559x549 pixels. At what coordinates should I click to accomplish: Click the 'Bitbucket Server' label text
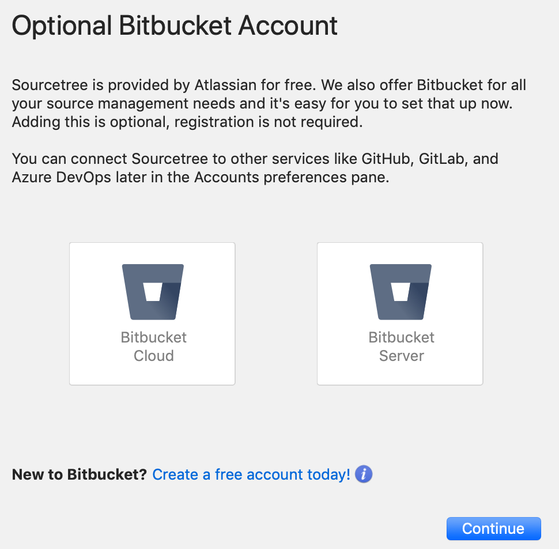tap(401, 347)
